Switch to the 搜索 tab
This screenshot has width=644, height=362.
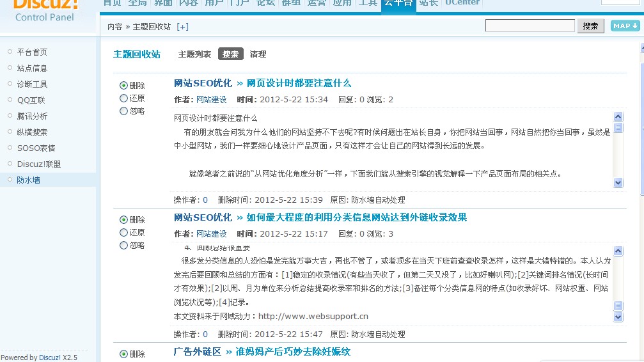coord(230,54)
